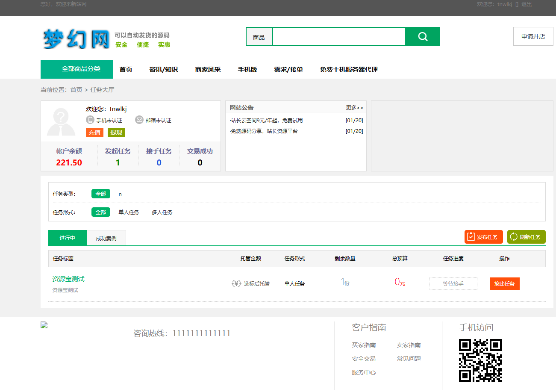
Task: Click the 任务标题 column header
Action: pyautogui.click(x=63, y=259)
